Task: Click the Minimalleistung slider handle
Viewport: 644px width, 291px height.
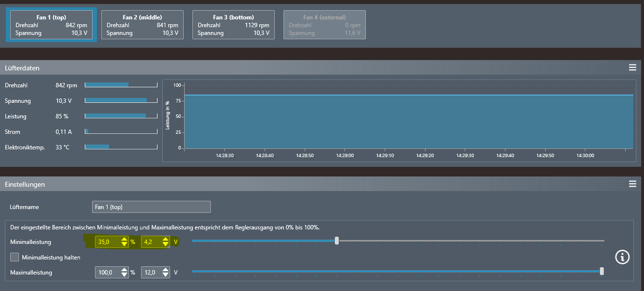Action: point(337,241)
